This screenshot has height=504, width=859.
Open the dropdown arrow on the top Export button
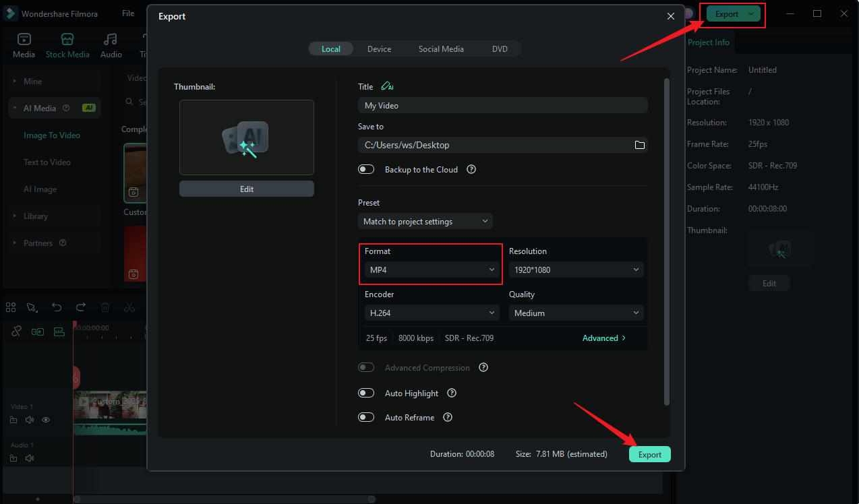click(751, 14)
